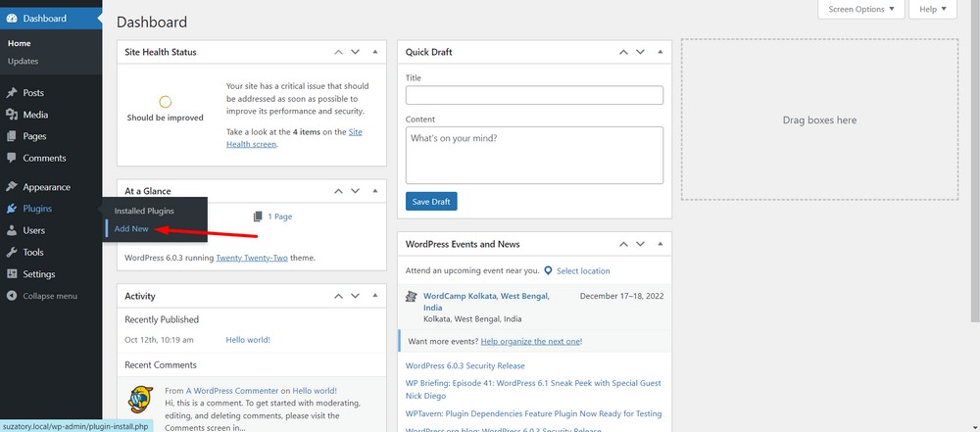Screen dimensions: 980x432
Task: Click the Drag boxes here drop area
Action: tap(819, 120)
